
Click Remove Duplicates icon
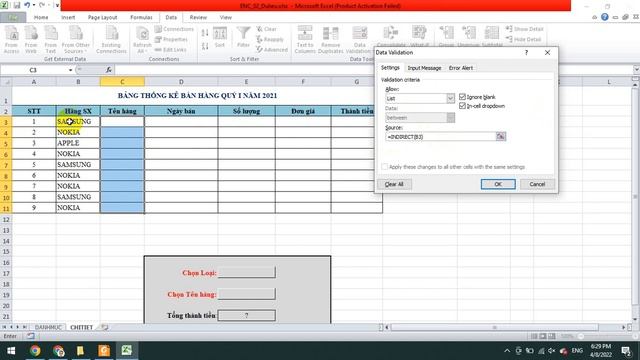pyautogui.click(x=331, y=39)
